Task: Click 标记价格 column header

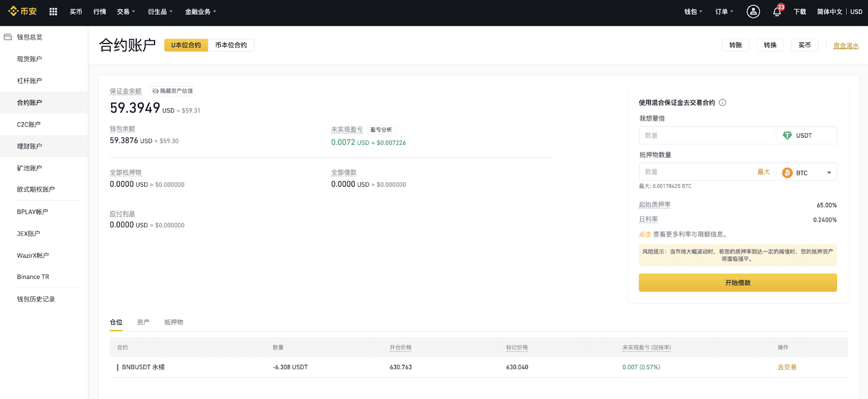Action: click(x=517, y=347)
